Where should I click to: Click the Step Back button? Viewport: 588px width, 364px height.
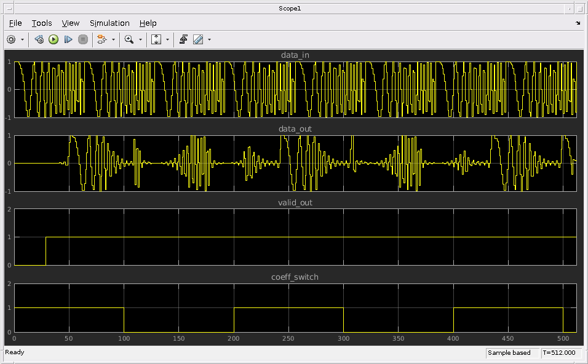point(39,39)
